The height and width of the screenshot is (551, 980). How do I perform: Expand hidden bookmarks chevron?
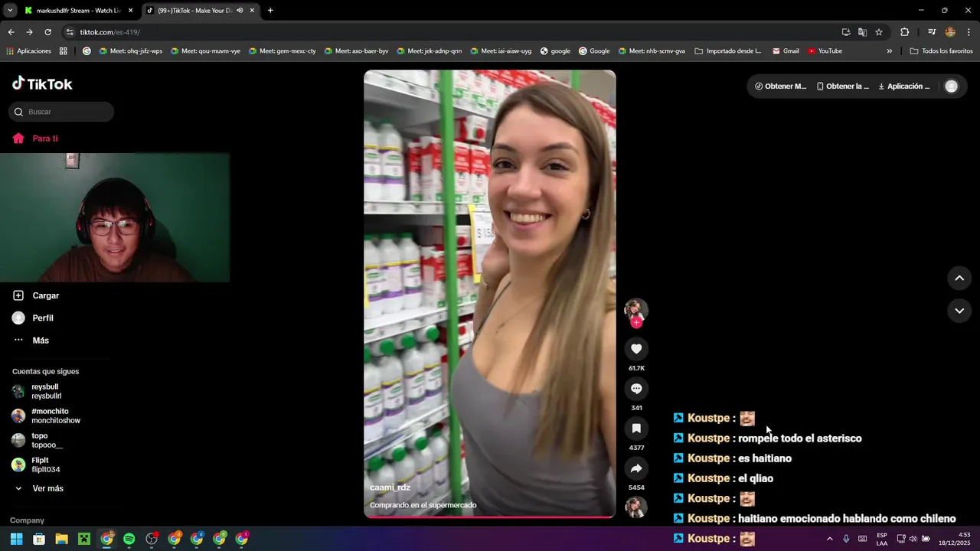[x=890, y=51]
